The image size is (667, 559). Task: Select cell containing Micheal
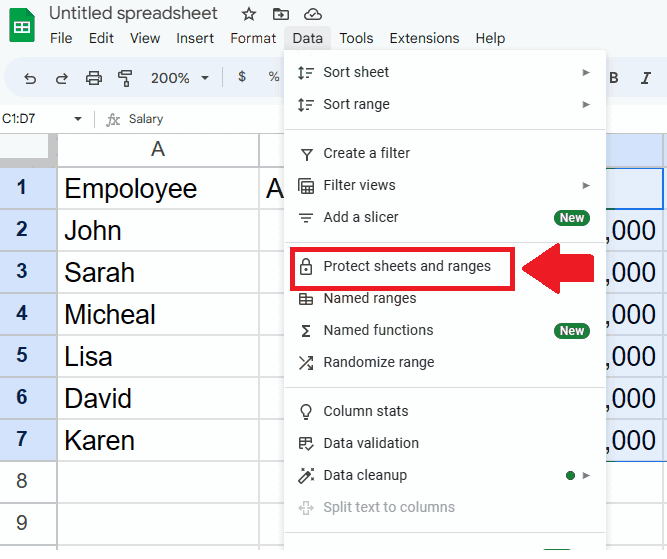[158, 314]
